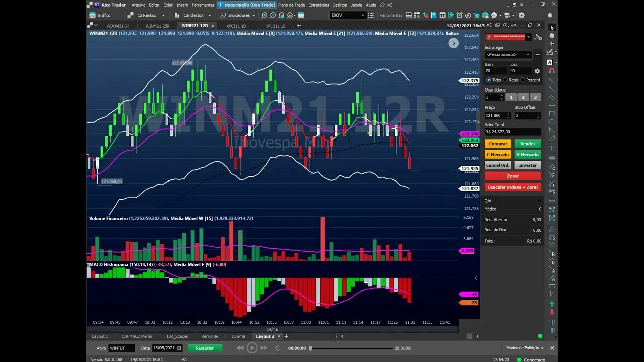This screenshot has height=362, width=644.
Task: Switch to the Renko 8R layout tab
Action: click(x=210, y=336)
